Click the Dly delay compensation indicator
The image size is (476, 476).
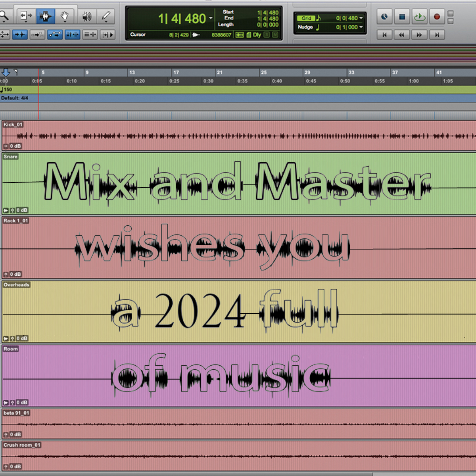(x=257, y=35)
